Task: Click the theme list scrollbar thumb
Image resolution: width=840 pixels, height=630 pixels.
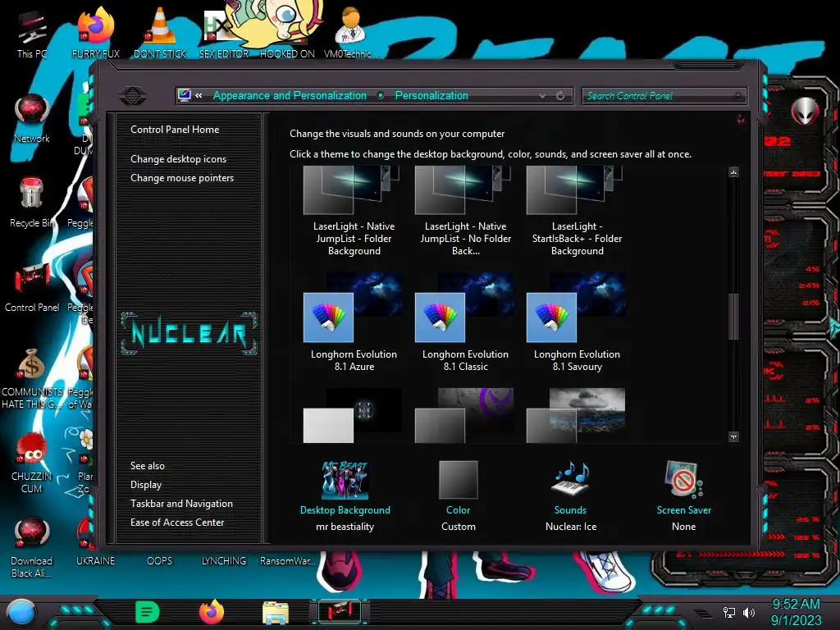Action: coord(734,316)
